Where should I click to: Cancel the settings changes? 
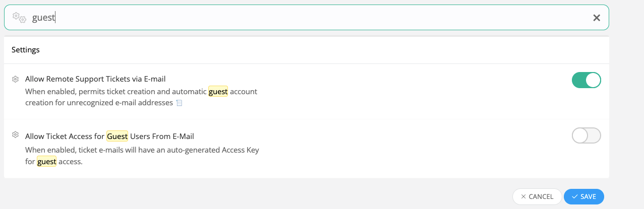(537, 196)
